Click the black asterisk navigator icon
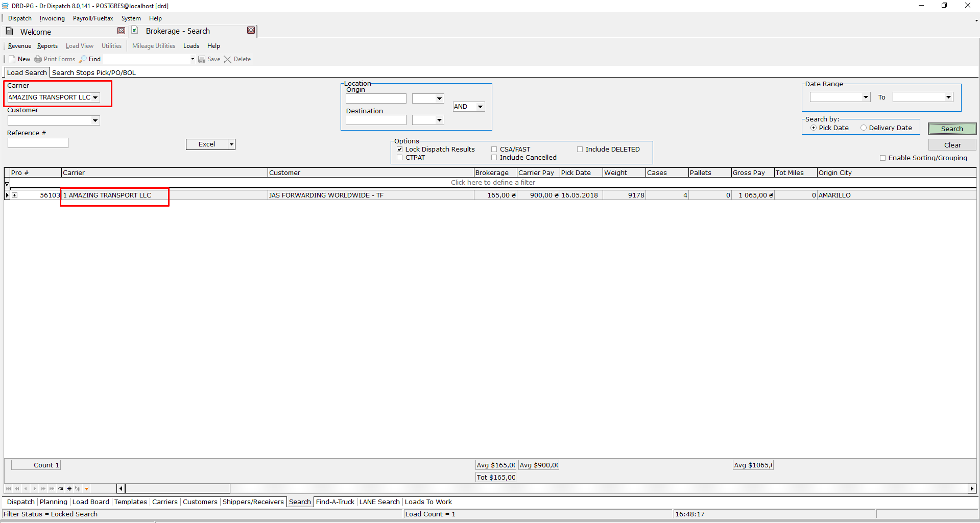The height and width of the screenshot is (523, 980). point(69,489)
